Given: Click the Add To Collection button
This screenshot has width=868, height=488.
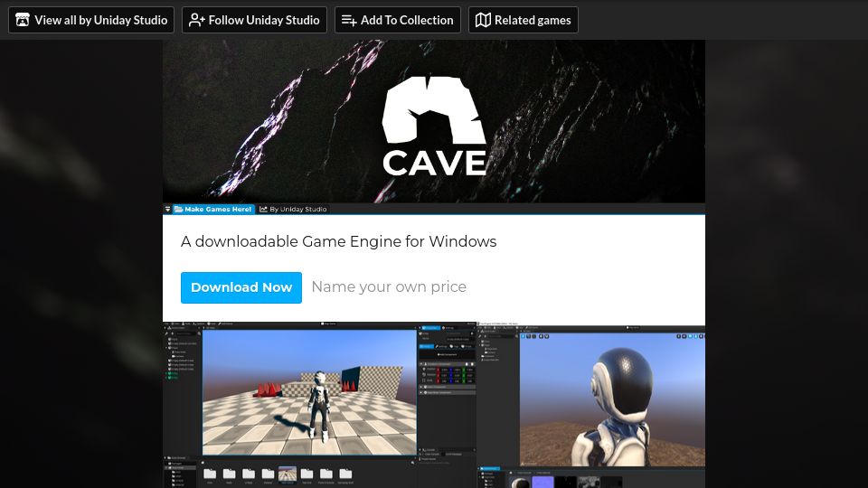Looking at the screenshot, I should click(398, 20).
